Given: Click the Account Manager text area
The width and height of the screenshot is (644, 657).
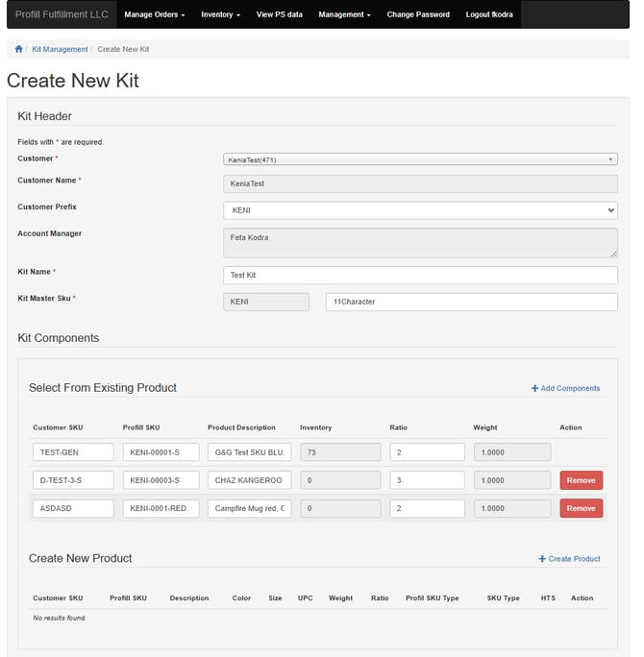Looking at the screenshot, I should (420, 242).
